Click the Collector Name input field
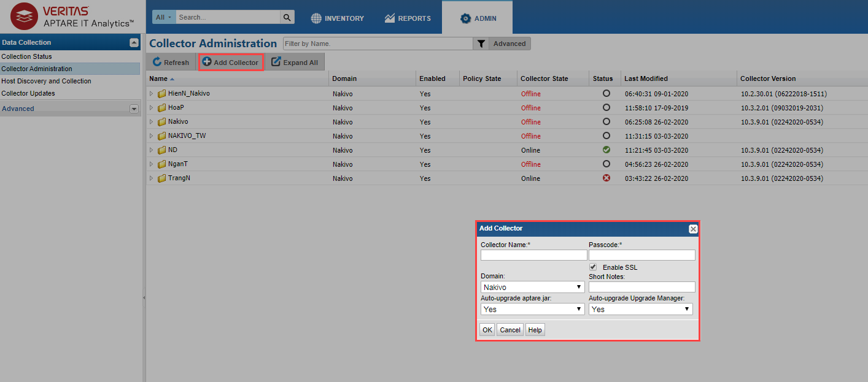 (x=533, y=255)
